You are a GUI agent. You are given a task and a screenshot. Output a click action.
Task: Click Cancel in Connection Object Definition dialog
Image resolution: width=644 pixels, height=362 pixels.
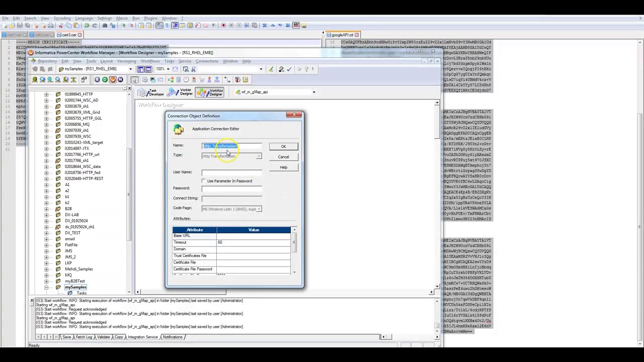pyautogui.click(x=283, y=157)
